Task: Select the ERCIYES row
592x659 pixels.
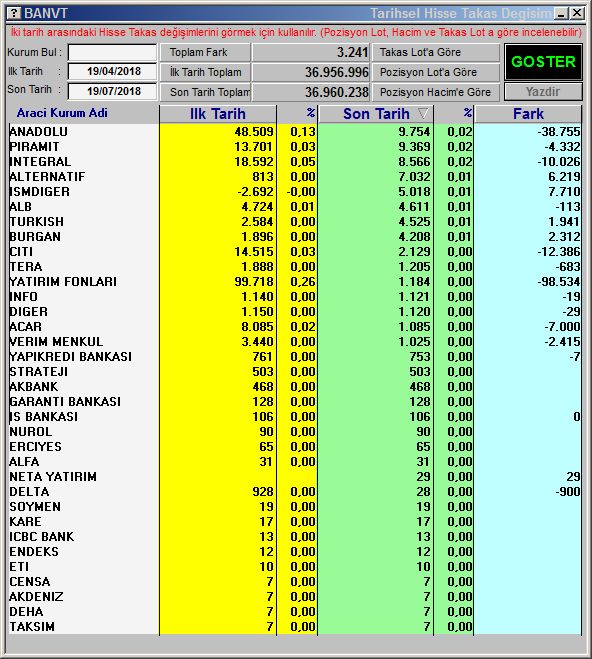Action: [x=295, y=447]
